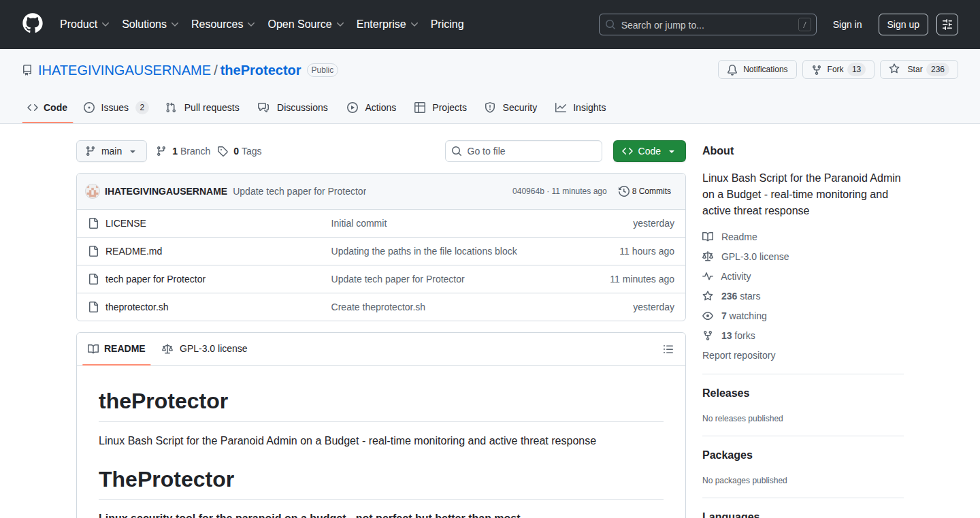
Task: Click the README.md file icon
Action: click(x=94, y=251)
